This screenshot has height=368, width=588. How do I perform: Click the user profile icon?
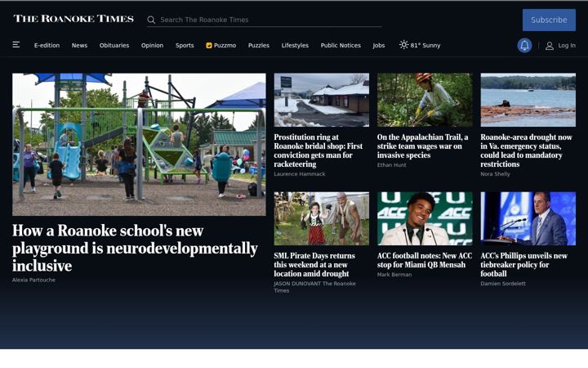click(x=550, y=46)
